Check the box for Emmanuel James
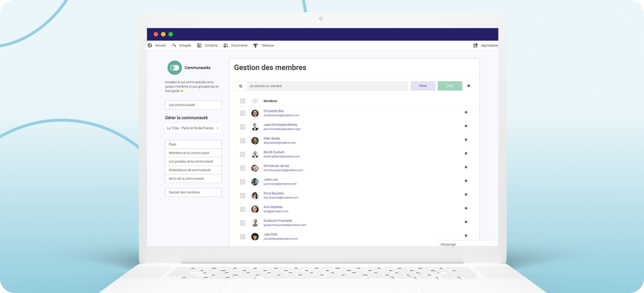 point(242,168)
